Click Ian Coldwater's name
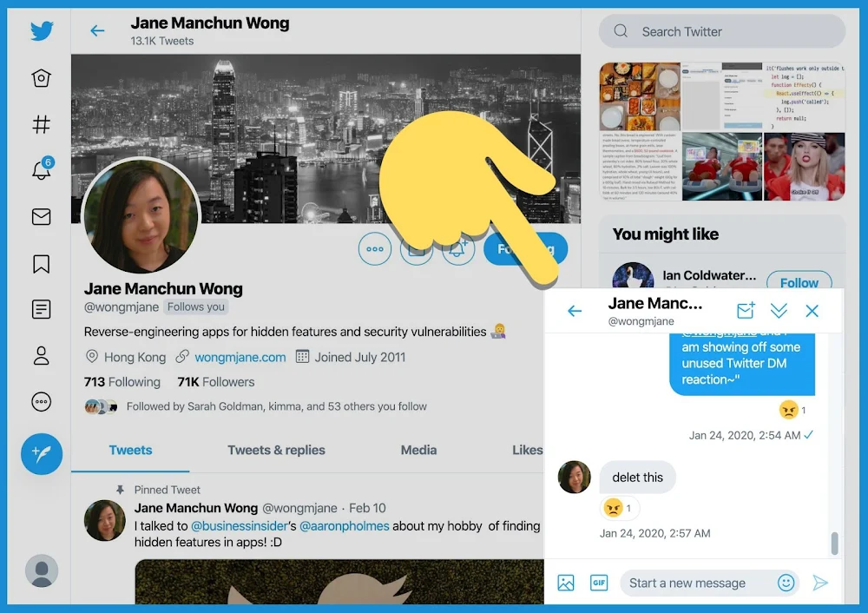Image resolution: width=868 pixels, height=613 pixels. click(709, 275)
